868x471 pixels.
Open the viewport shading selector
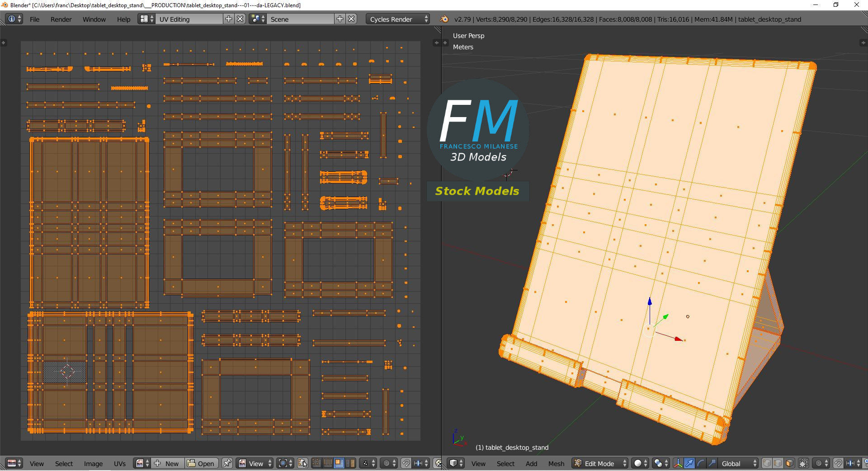[640, 463]
